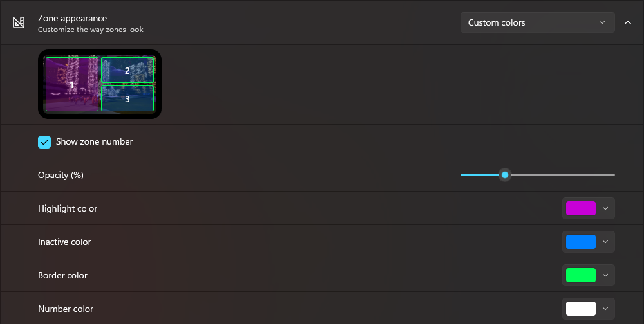Click the 'Opacity (%)' label
The image size is (644, 324).
(x=61, y=175)
